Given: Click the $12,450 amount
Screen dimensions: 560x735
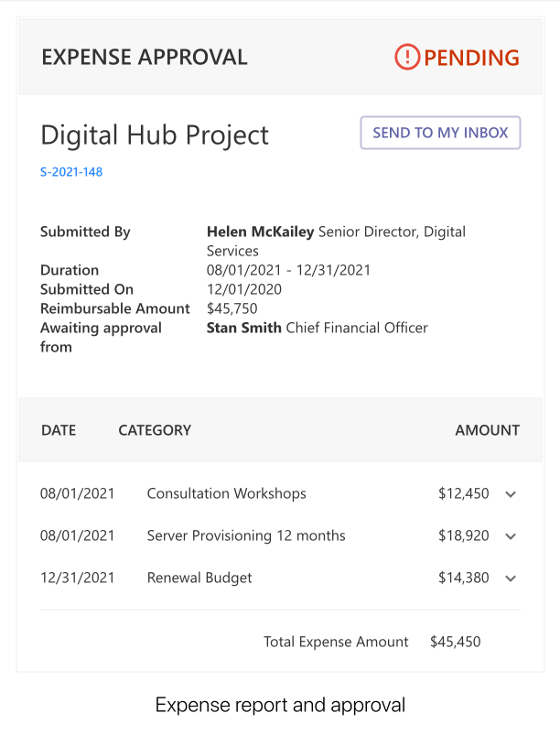Looking at the screenshot, I should pyautogui.click(x=464, y=493).
